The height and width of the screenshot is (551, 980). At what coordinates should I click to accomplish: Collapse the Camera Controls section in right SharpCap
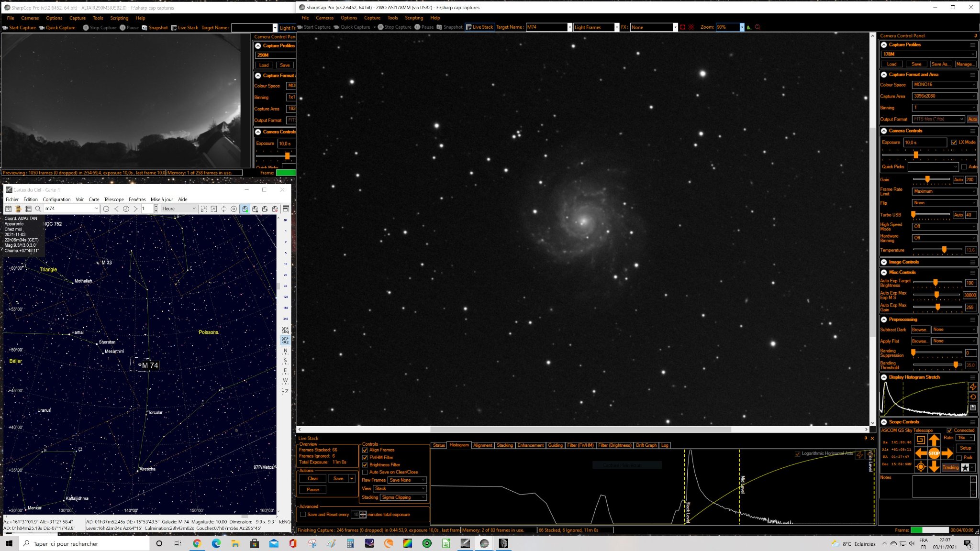(x=884, y=131)
